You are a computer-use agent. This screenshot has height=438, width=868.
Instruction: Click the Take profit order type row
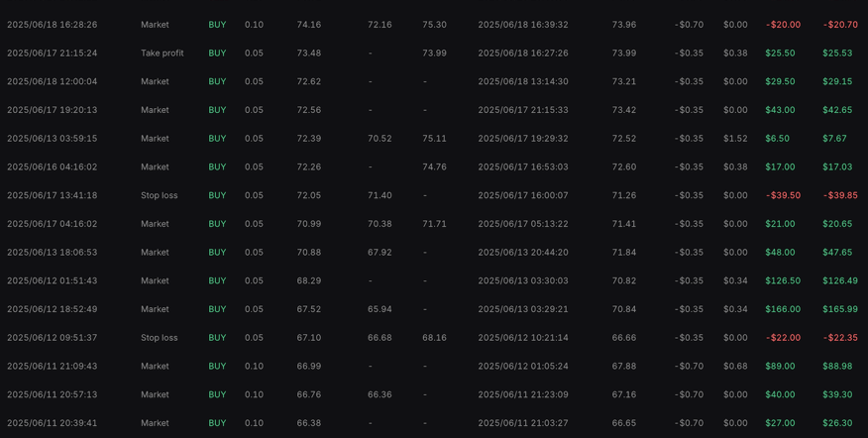click(x=434, y=54)
